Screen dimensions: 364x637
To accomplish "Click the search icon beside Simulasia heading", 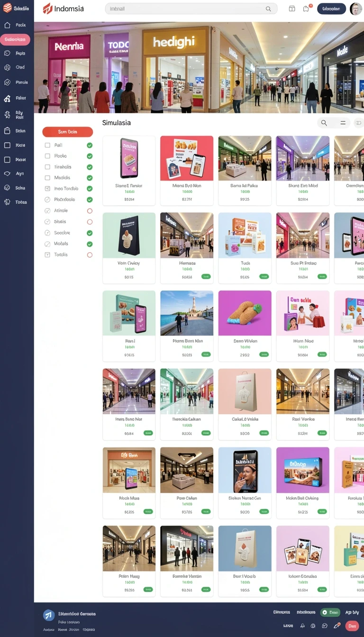I will point(324,123).
